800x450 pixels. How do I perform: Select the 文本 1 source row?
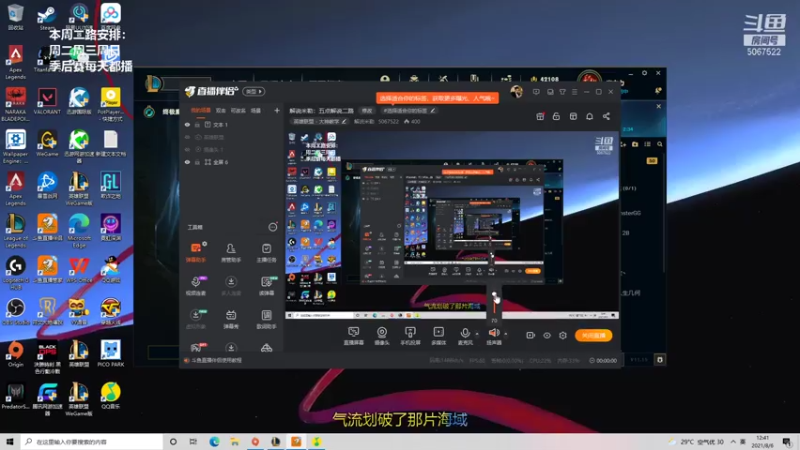pyautogui.click(x=232, y=124)
